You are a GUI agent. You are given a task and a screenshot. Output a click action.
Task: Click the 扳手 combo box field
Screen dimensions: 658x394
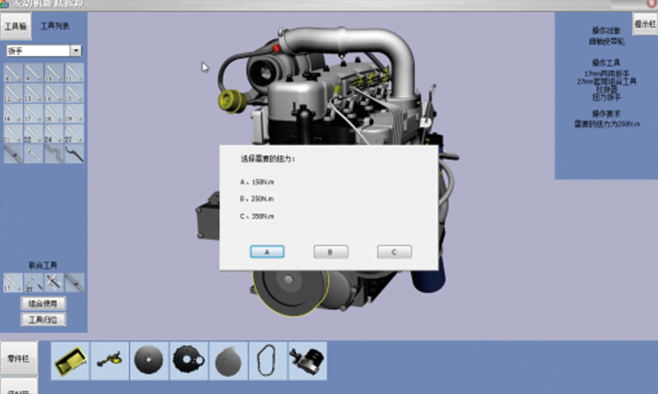tap(43, 51)
